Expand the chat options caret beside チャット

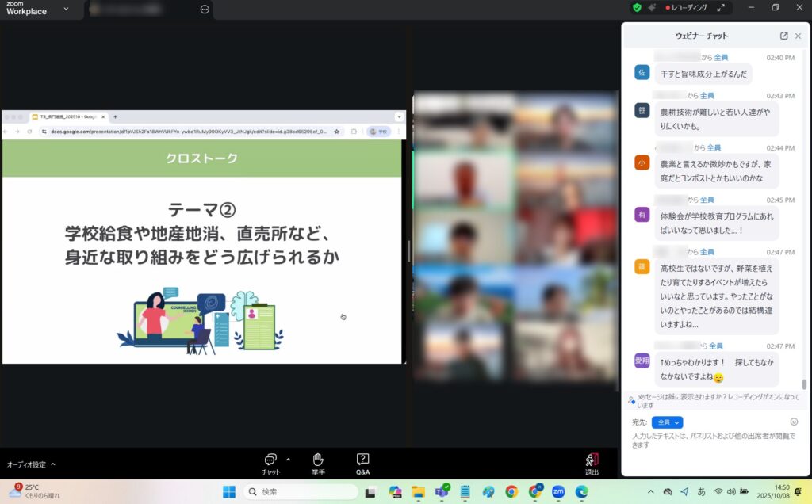tap(288, 459)
